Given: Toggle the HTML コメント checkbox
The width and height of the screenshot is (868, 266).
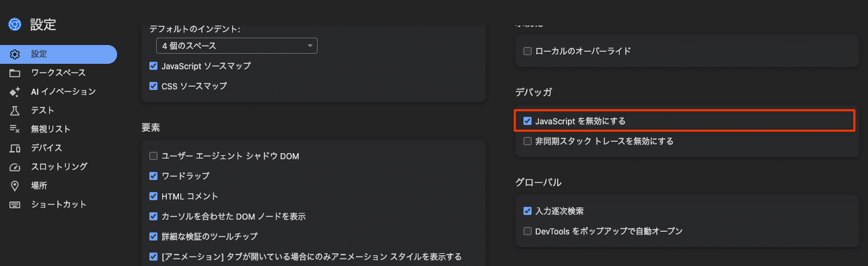Looking at the screenshot, I should (x=153, y=196).
